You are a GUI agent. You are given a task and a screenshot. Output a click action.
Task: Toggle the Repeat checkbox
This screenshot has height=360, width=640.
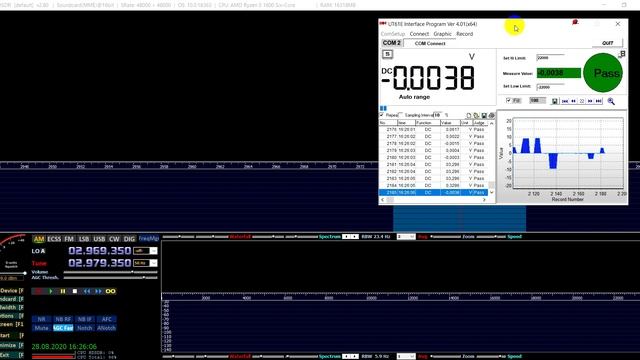click(x=382, y=115)
